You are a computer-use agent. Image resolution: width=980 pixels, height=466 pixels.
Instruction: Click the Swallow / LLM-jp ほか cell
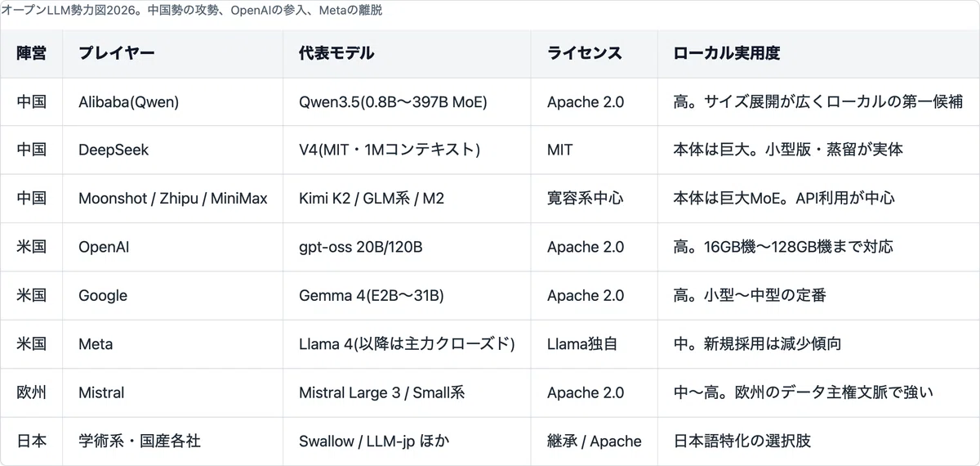coord(408,441)
